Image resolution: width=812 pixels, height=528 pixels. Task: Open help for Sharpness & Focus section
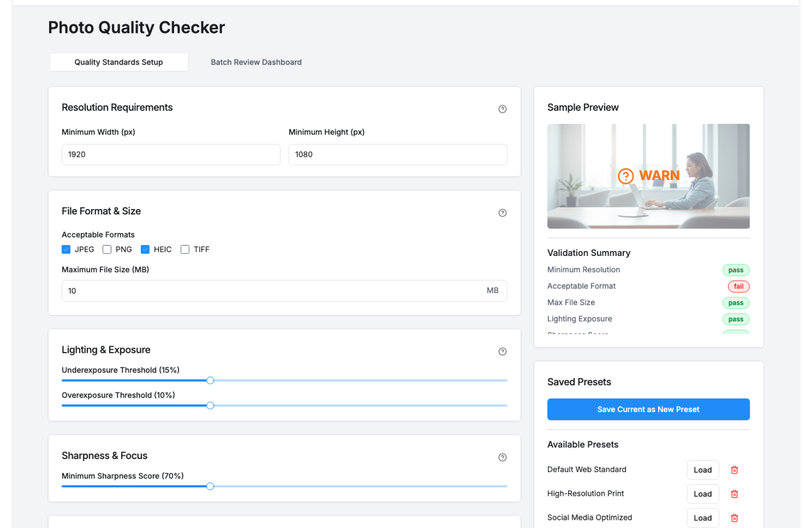coord(502,457)
